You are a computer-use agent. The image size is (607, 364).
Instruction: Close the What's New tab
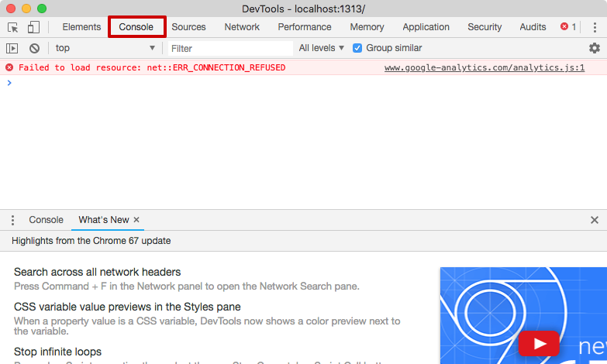pos(136,220)
